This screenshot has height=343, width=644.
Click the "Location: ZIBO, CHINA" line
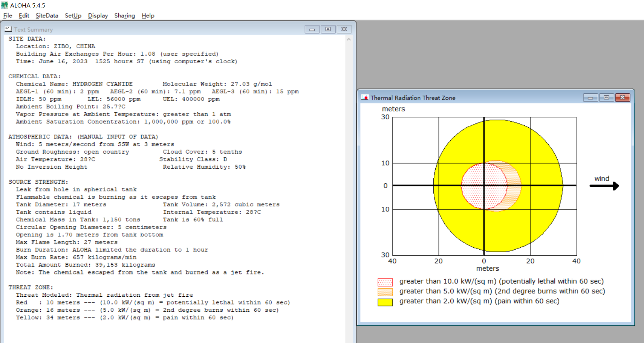(55, 46)
